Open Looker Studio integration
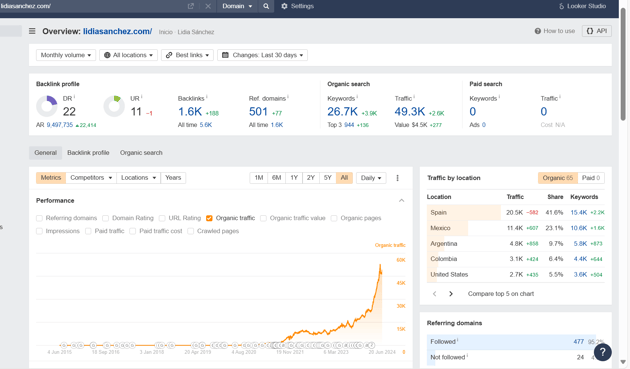The width and height of the screenshot is (630, 369). [x=582, y=6]
